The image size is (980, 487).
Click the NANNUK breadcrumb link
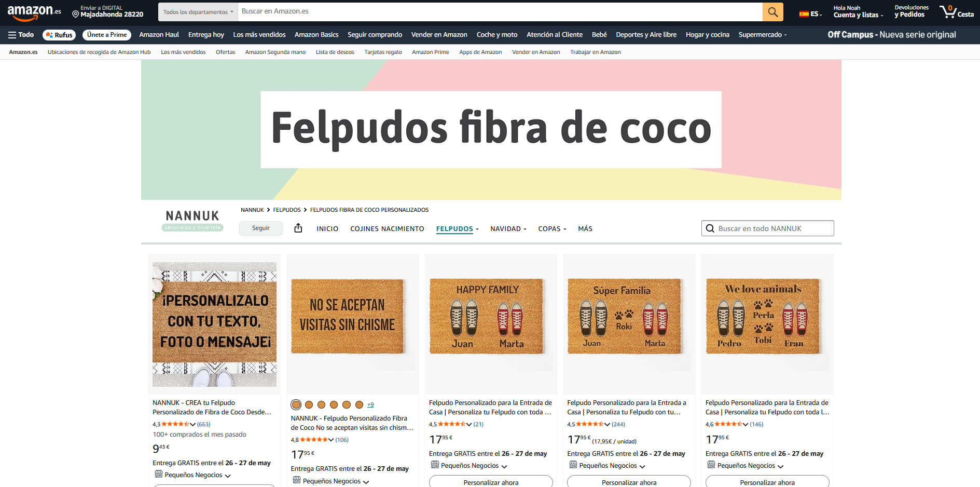[252, 210]
